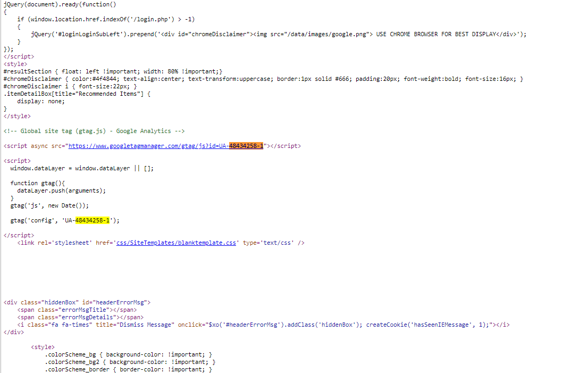Click the function gtag(){ line
This screenshot has width=588, height=373.
click(x=38, y=183)
